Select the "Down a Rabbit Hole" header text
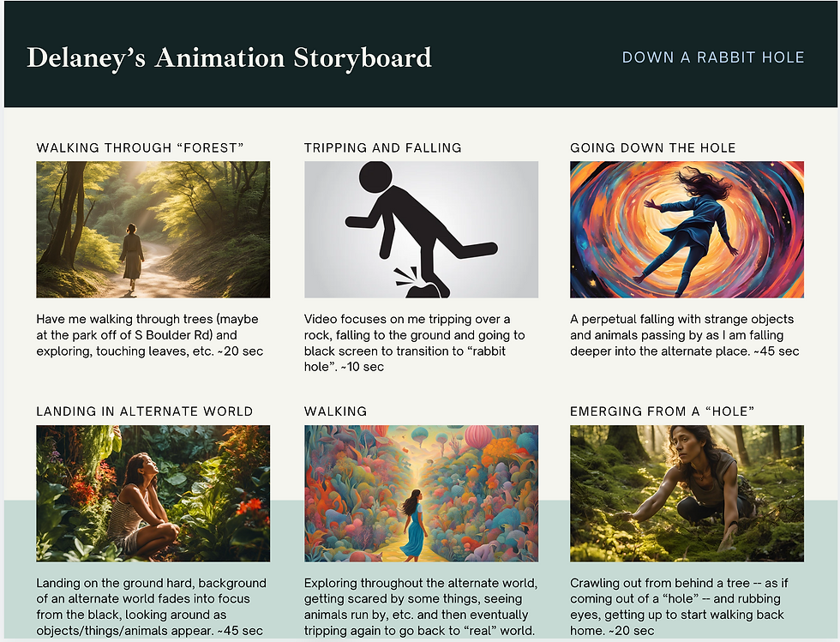840x642 pixels. [712, 57]
